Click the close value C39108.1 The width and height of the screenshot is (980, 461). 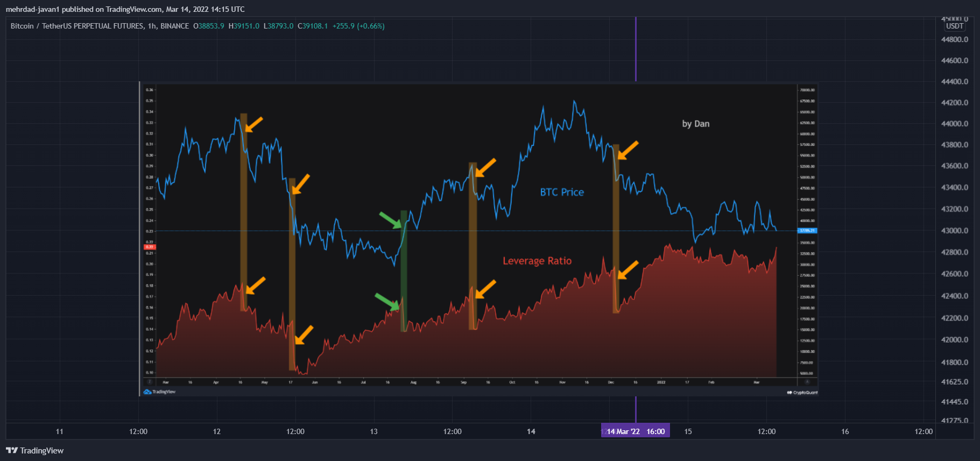click(313, 26)
